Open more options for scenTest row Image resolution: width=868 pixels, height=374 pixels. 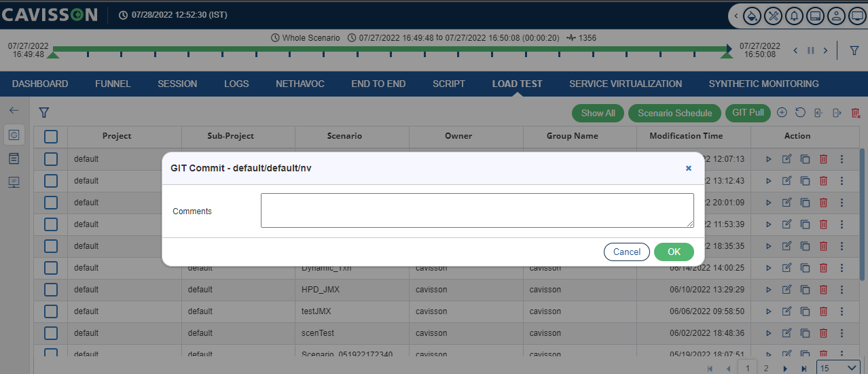pos(842,333)
